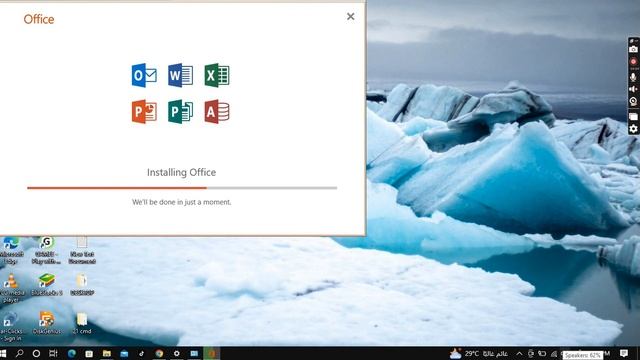Open the BlueStacks 5 desktop shortcut
This screenshot has width=640, height=360.
47,284
